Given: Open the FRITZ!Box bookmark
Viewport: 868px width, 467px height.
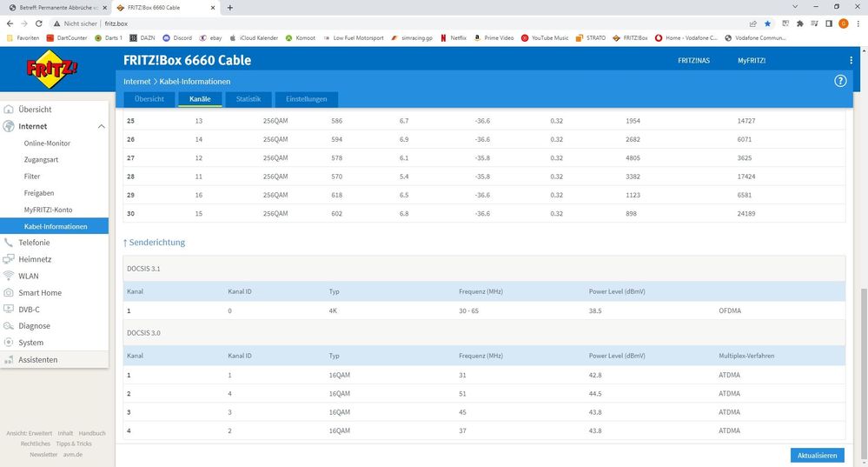Looking at the screenshot, I should (x=630, y=38).
